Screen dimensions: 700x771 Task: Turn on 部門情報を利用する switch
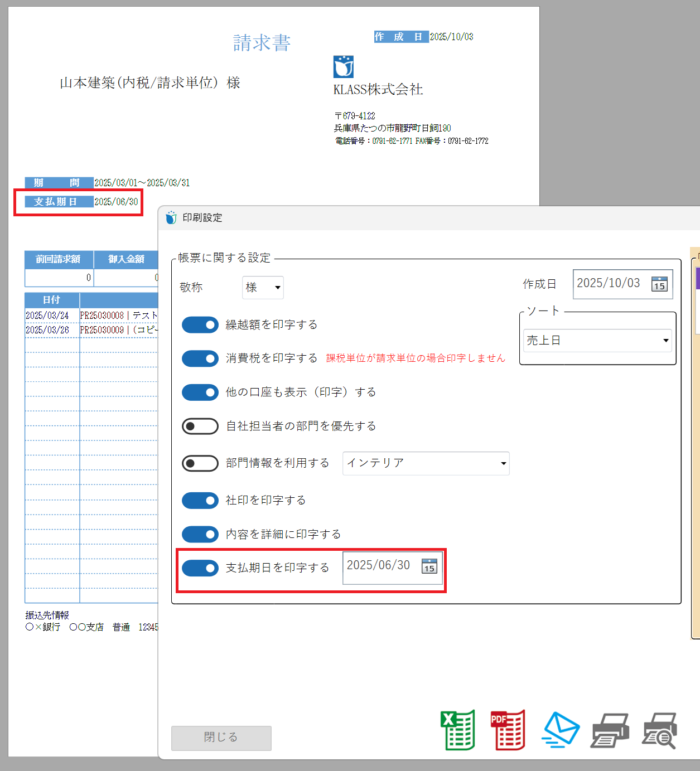(200, 463)
